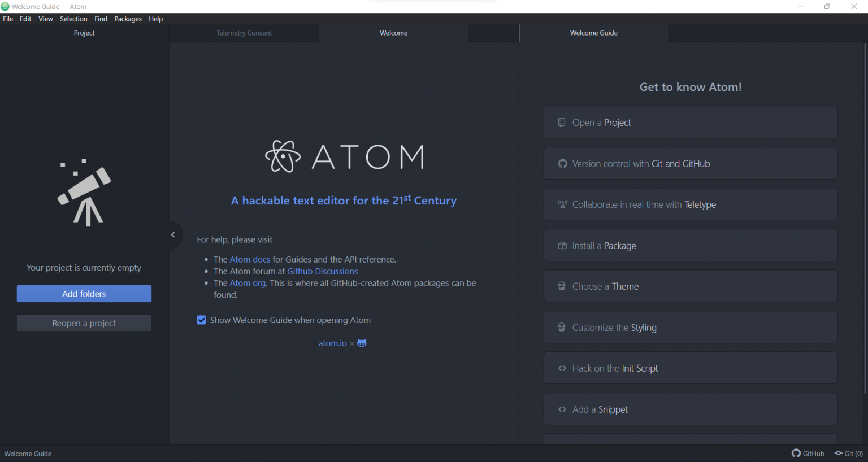The width and height of the screenshot is (868, 462).
Task: Click the code brackets icon on Add a Snippet
Action: pos(562,409)
